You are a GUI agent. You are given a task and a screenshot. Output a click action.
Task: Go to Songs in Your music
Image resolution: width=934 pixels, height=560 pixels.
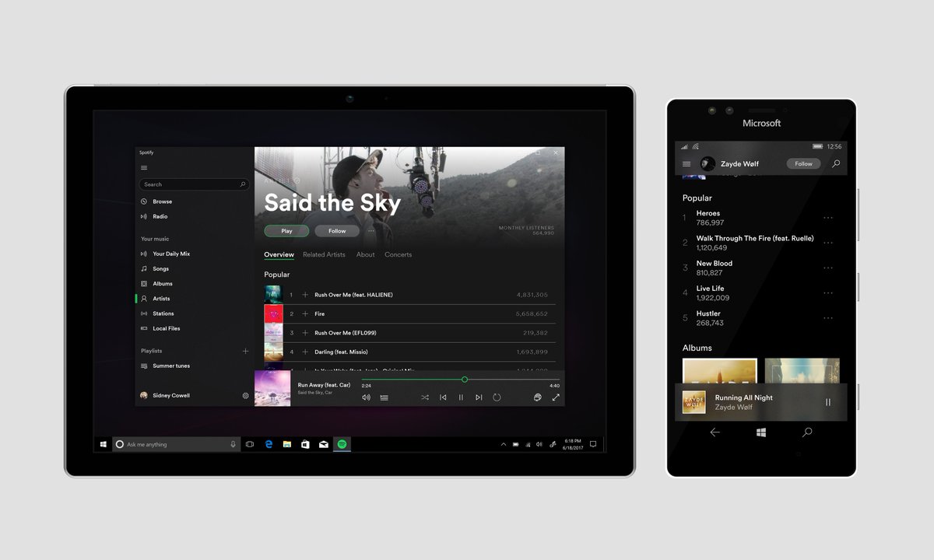(x=155, y=268)
